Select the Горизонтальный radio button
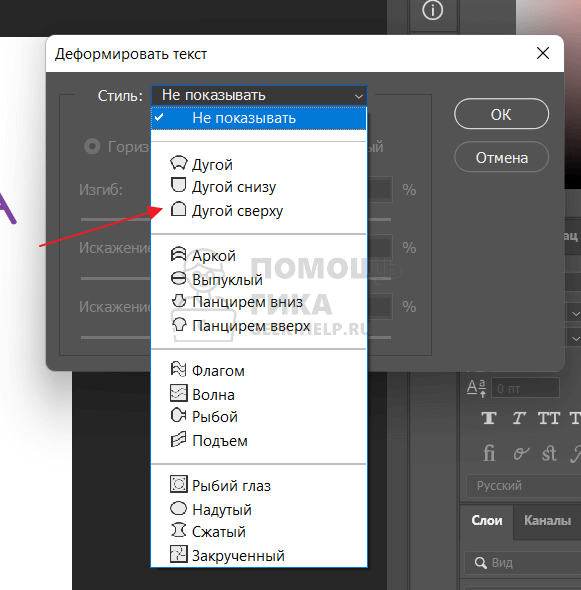Screen dimensions: 581x590 coord(92,146)
